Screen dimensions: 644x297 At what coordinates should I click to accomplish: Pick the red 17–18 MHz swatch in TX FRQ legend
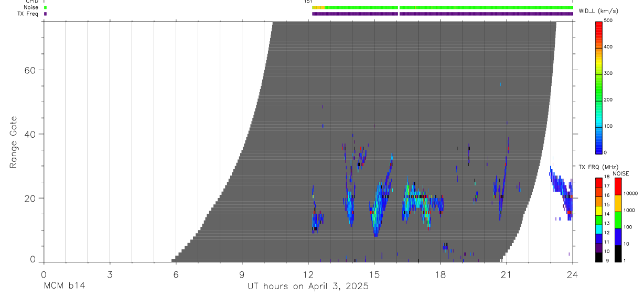click(x=599, y=182)
